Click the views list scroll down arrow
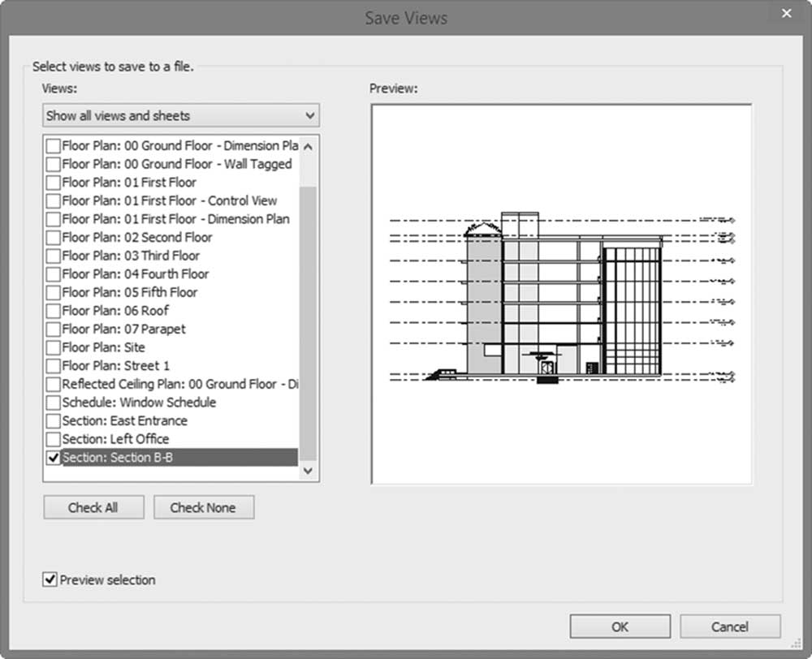Screen dimensions: 812x659 click(308, 471)
